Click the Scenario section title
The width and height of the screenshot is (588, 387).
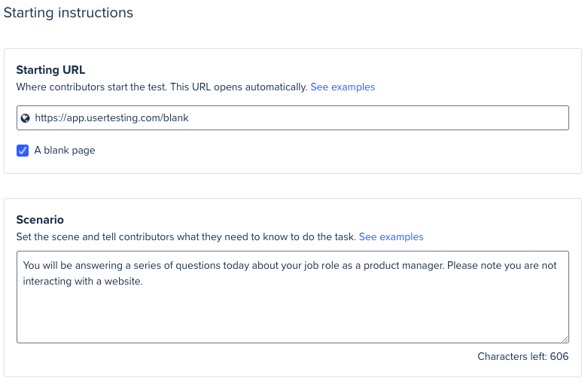40,220
